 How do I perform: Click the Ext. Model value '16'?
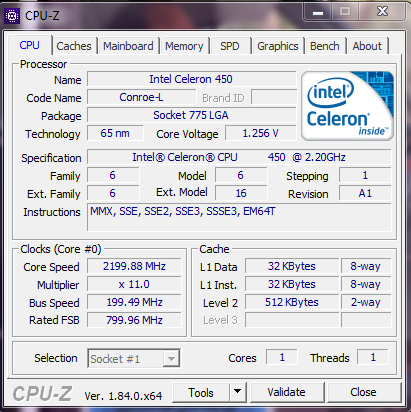241,193
